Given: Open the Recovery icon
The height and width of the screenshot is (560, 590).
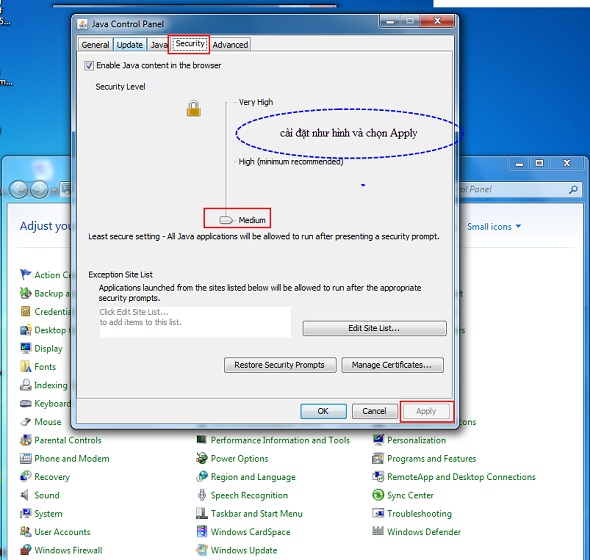Looking at the screenshot, I should [25, 476].
